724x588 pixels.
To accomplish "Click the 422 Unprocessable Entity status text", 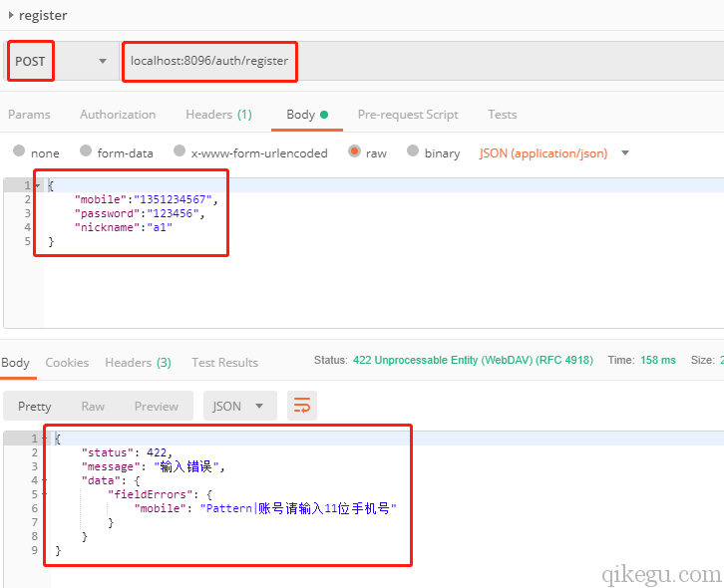I will (x=473, y=360).
